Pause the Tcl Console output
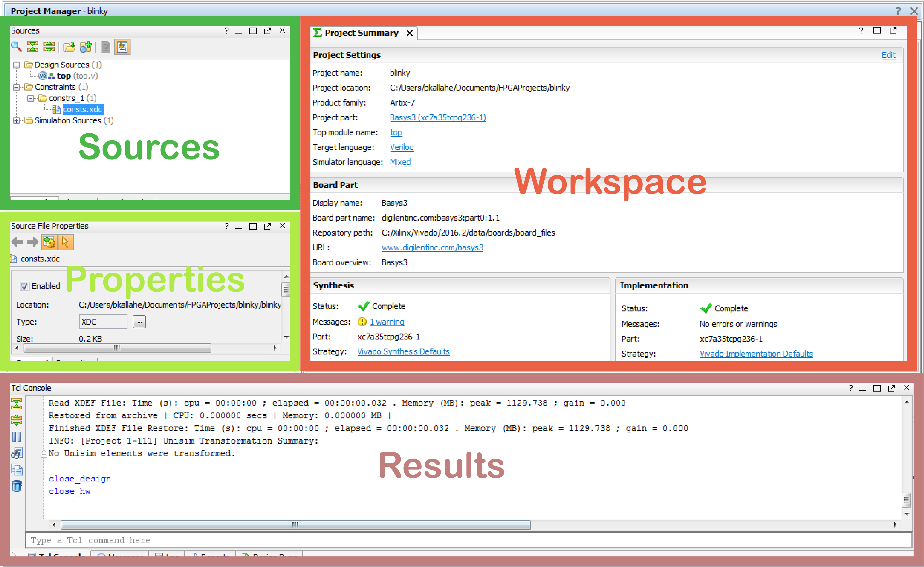Viewport: 924px width, 567px height. point(16,437)
